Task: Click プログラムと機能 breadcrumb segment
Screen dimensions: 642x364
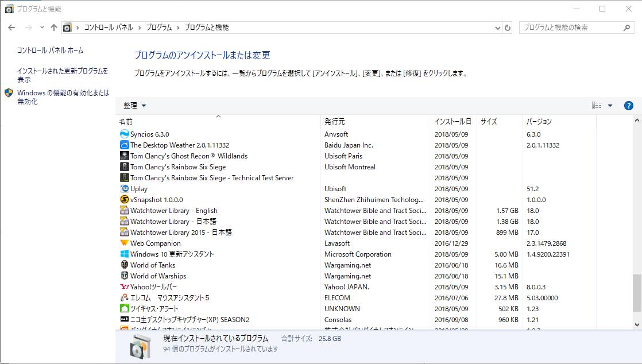Action: tap(206, 28)
